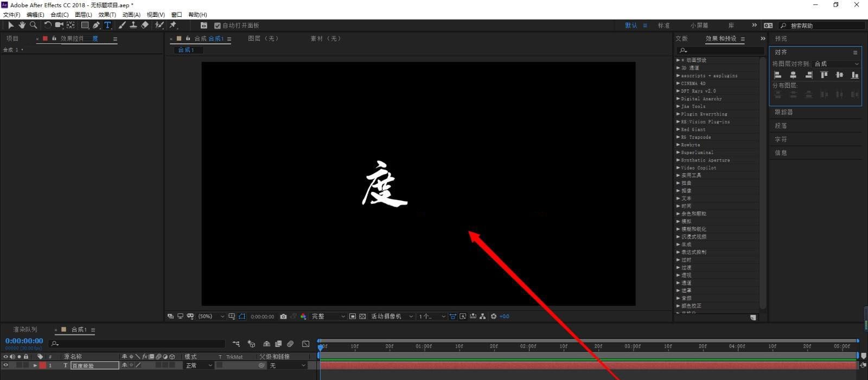868x380 pixels.
Task: Open resolution 完整 dropdown
Action: point(328,317)
